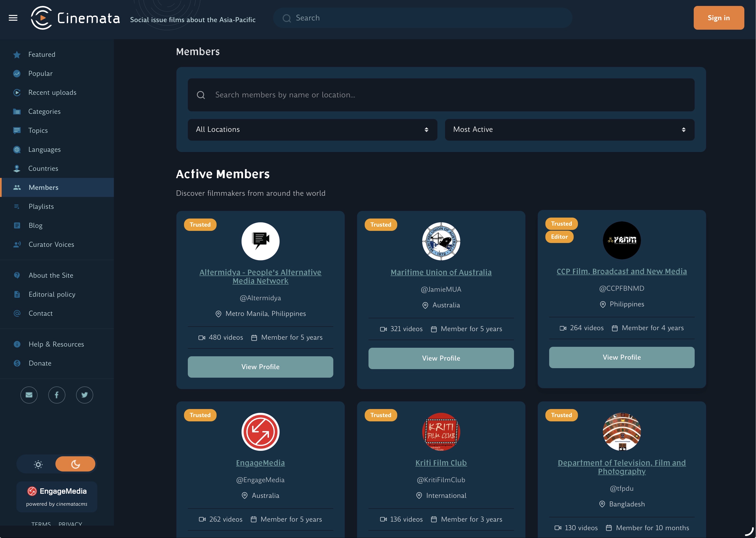Viewport: 756px width, 538px height.
Task: Open the Facebook social icon
Action: [x=57, y=395]
